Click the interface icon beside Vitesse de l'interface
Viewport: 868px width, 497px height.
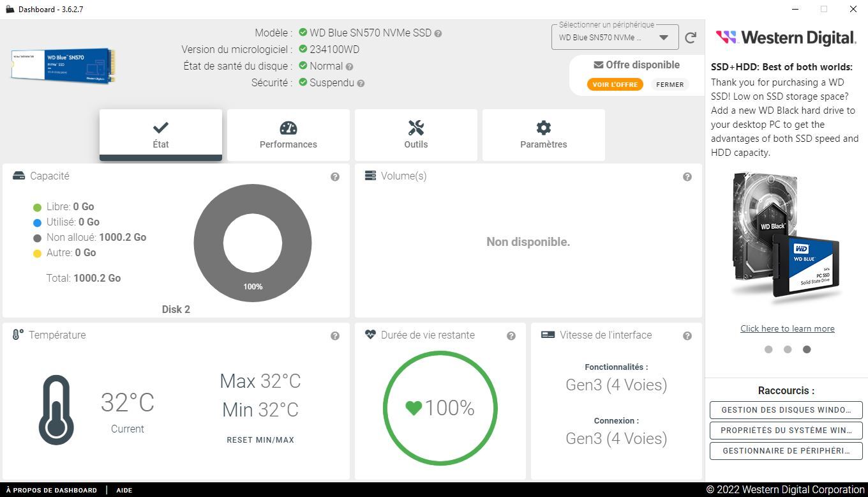pos(548,335)
